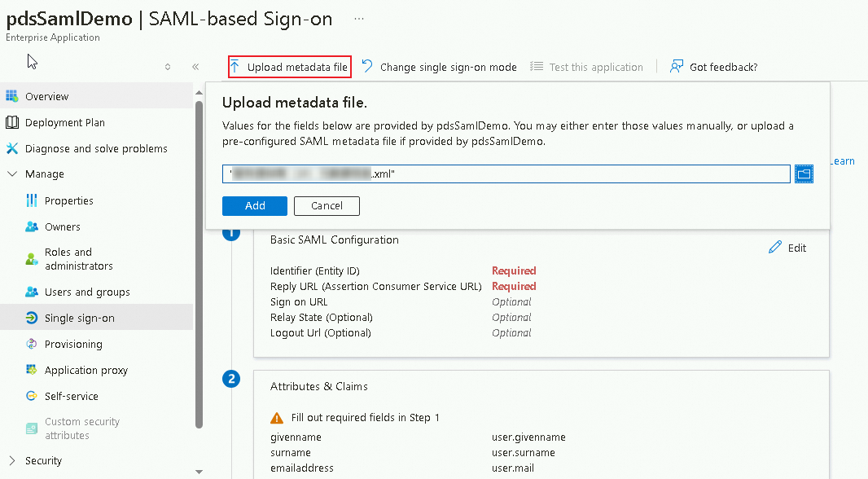
Task: Click the metadata file path field
Action: [505, 174]
